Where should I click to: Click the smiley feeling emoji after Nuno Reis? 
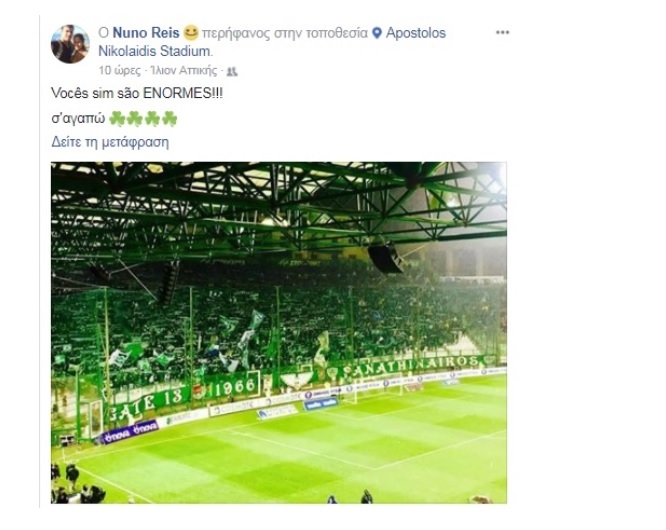[x=190, y=33]
